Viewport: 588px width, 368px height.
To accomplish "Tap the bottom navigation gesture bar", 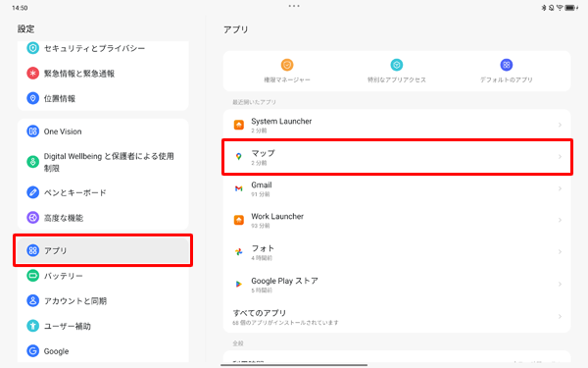I will 294,365.
